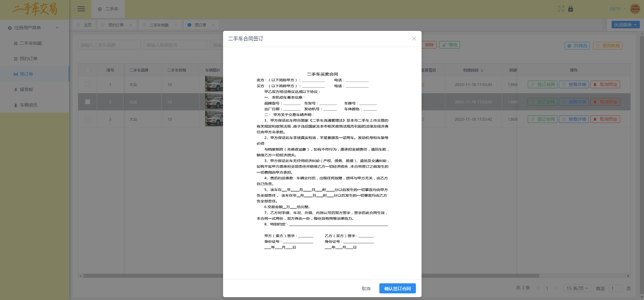644x300 pixels.
Task: Click 查看详情 for row 2
Action: 574,102
